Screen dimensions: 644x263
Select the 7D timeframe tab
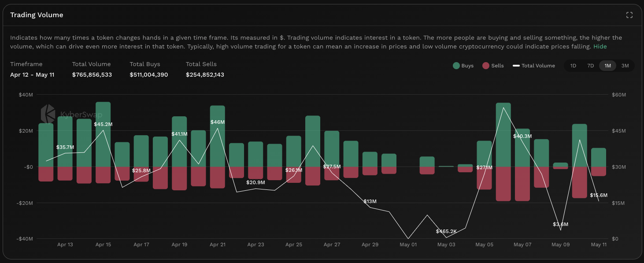coord(590,66)
